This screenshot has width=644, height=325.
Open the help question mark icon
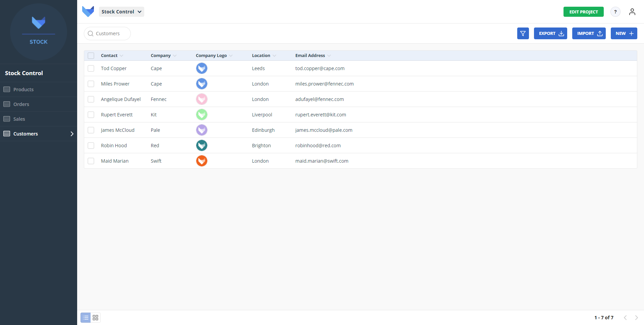(615, 12)
